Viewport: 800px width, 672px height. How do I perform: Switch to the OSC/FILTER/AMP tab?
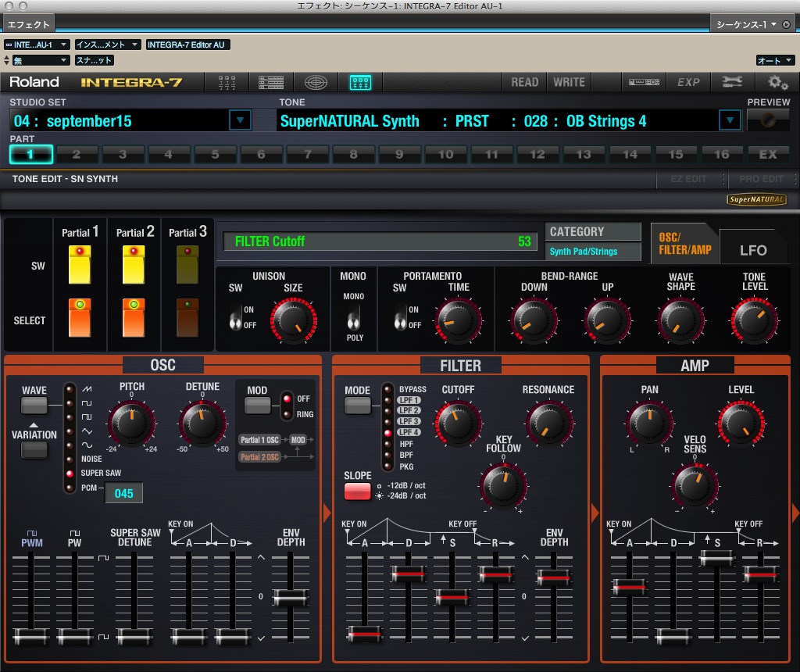684,244
